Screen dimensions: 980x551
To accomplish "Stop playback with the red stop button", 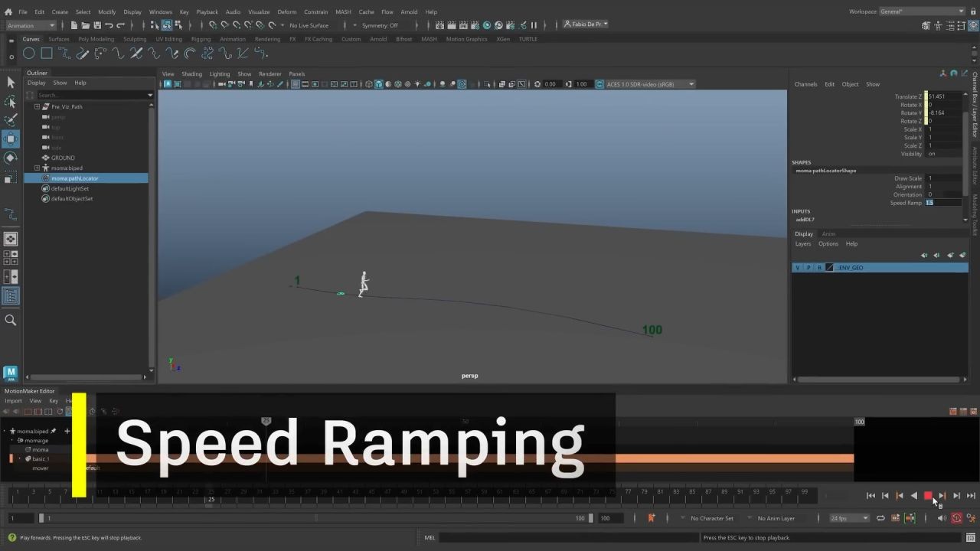I will 928,496.
